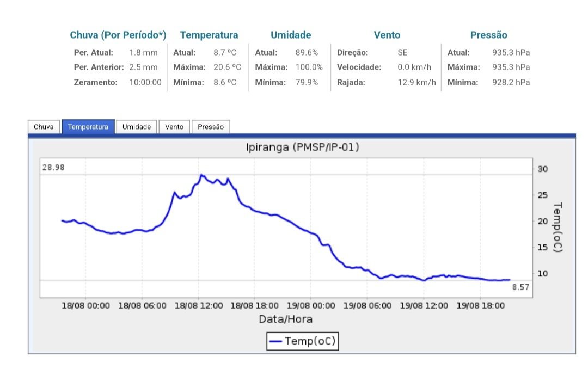Click the 8.57 minimum value marker
Image resolution: width=588 pixels, height=375 pixels.
(x=521, y=287)
